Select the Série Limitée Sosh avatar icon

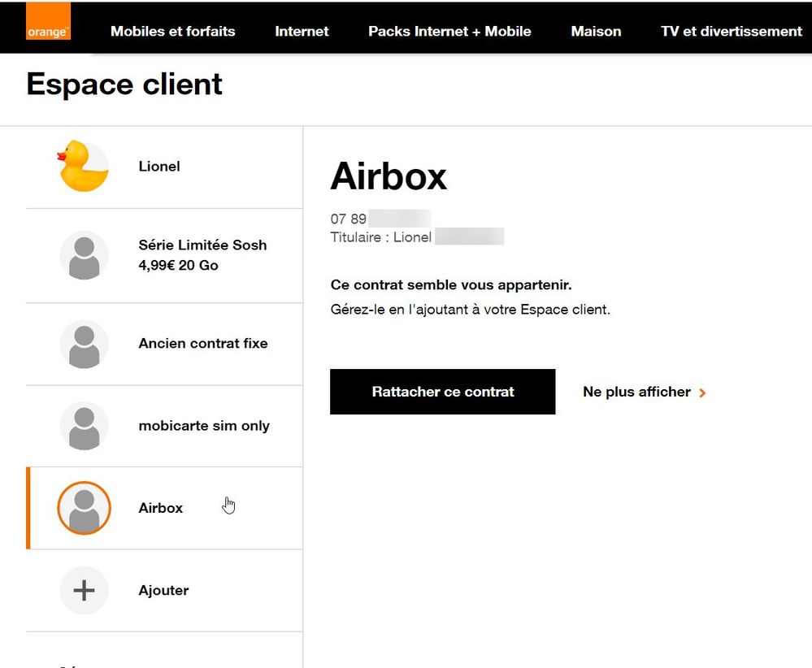point(84,256)
